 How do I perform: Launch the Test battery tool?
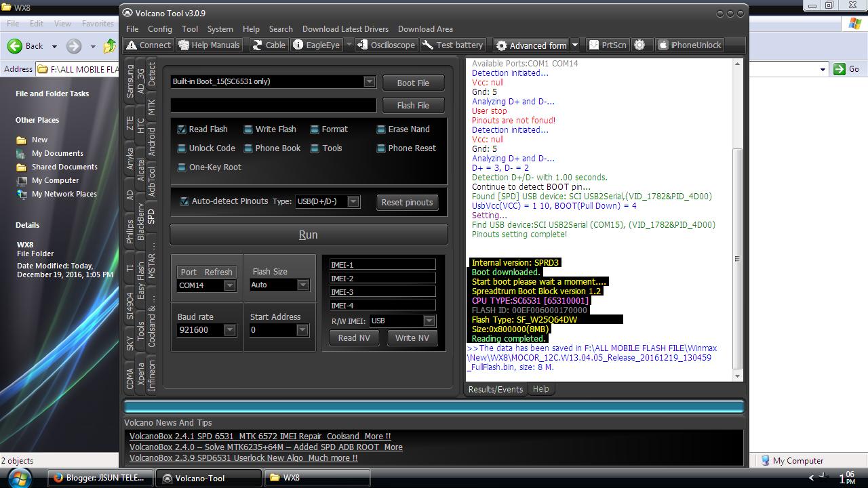(x=453, y=45)
